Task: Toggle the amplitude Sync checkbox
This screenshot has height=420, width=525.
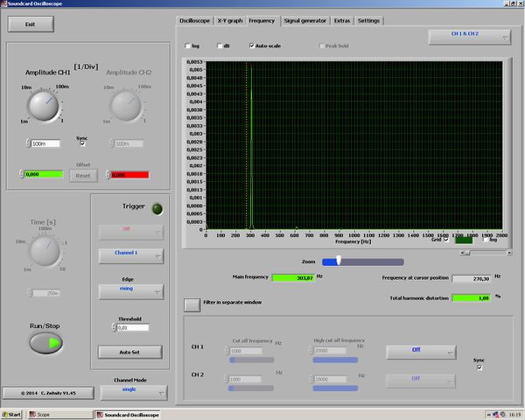Action: pos(82,144)
